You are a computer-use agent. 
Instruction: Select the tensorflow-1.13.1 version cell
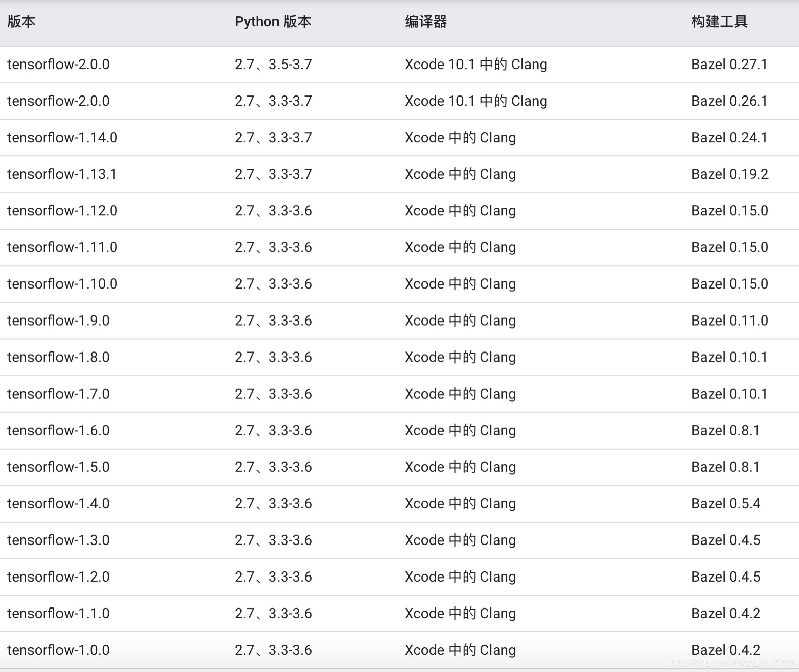click(x=62, y=174)
